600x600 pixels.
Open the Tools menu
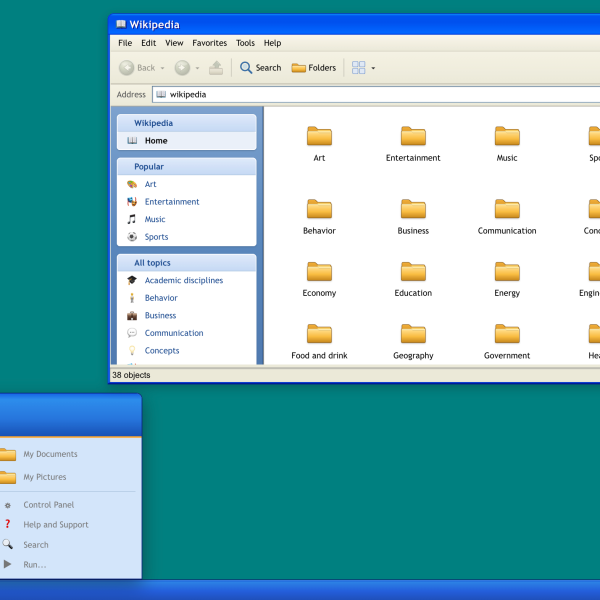(x=245, y=43)
